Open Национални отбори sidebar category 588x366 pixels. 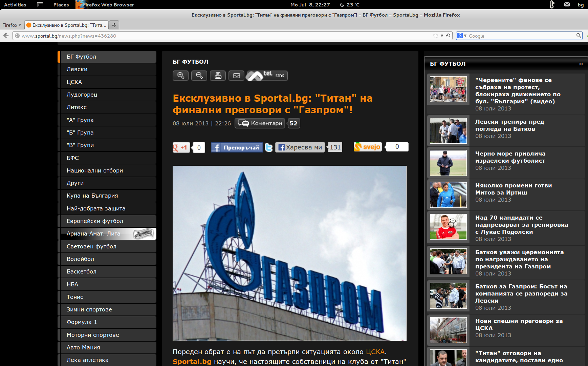pos(107,170)
